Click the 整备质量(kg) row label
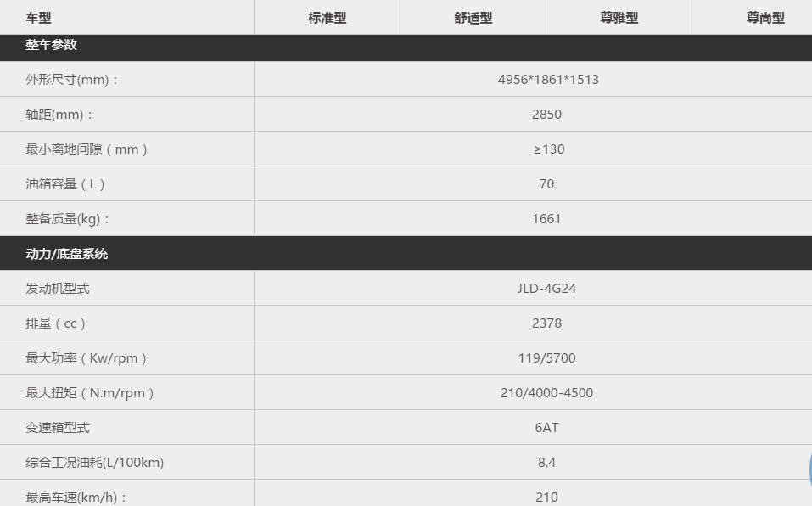The height and width of the screenshot is (506, 812). [68, 218]
